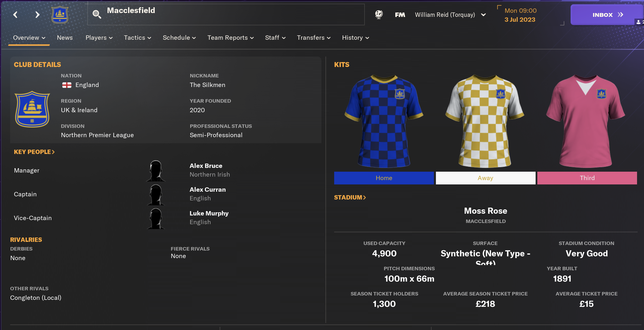
Task: Open the Staff dropdown menu
Action: coord(275,38)
